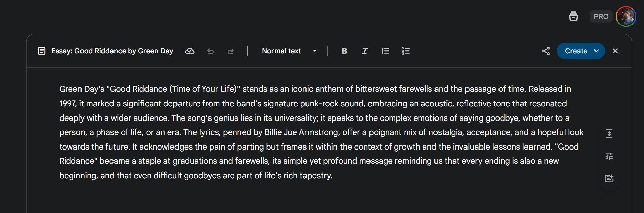Click the Create button
The width and height of the screenshot is (644, 213).
pos(576,51)
